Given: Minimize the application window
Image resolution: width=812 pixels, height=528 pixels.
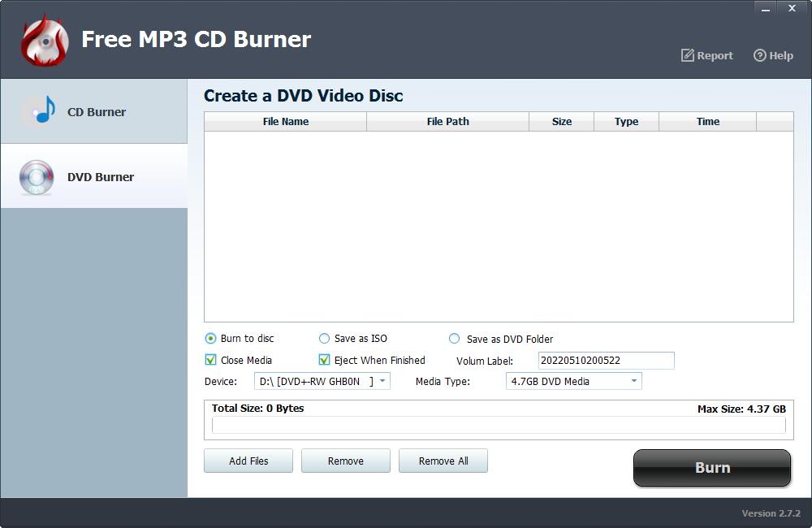Looking at the screenshot, I should (765, 8).
